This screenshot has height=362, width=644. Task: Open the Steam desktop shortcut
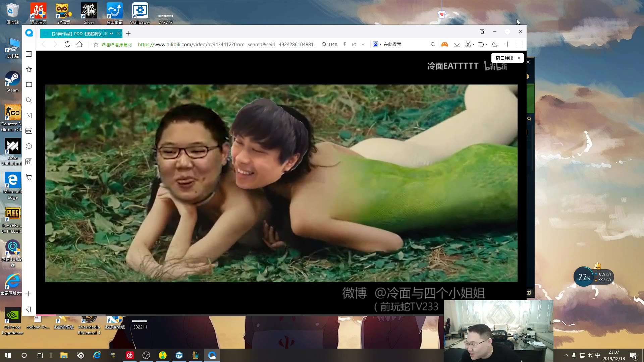click(x=12, y=81)
